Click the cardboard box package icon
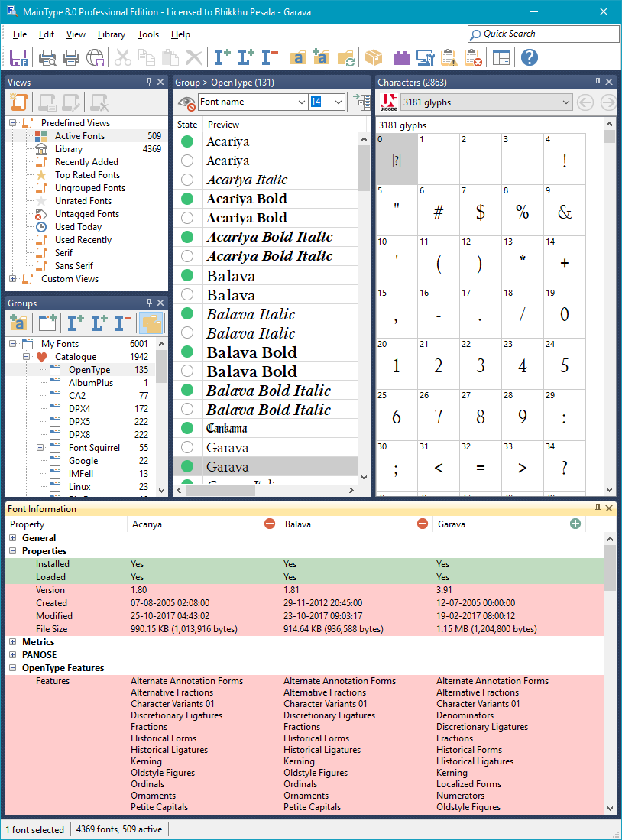Screen dimensions: 622x840 374,57
